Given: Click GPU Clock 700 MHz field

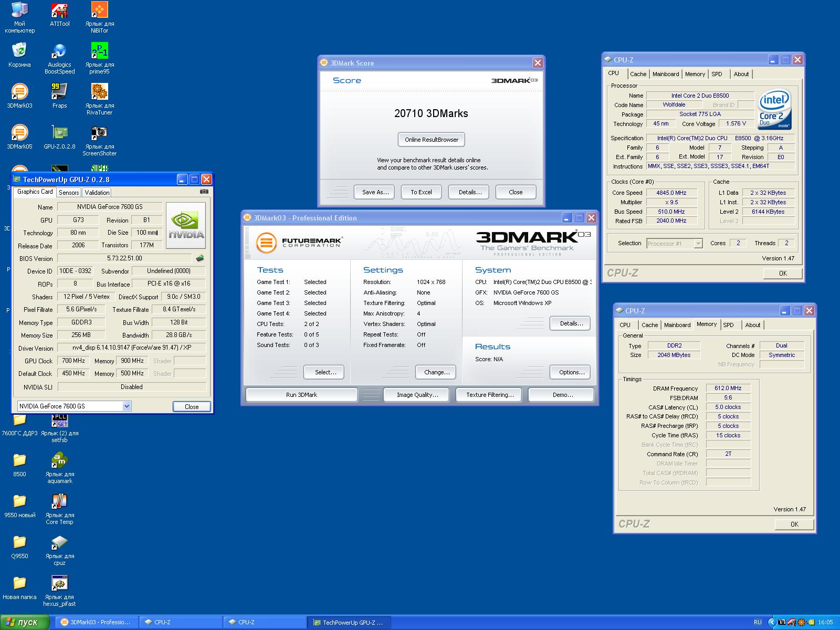Looking at the screenshot, I should click(x=73, y=361).
